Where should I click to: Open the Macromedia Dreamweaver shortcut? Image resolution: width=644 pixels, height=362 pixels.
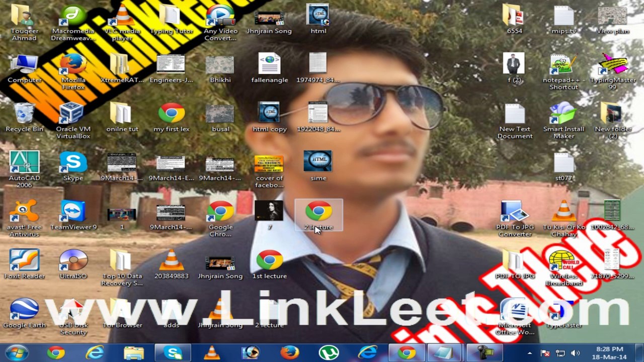pos(73,23)
